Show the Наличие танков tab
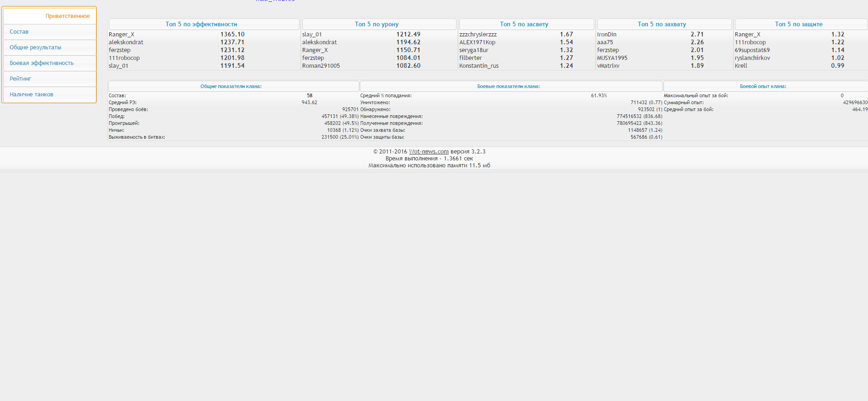The width and height of the screenshot is (868, 401). coord(31,94)
